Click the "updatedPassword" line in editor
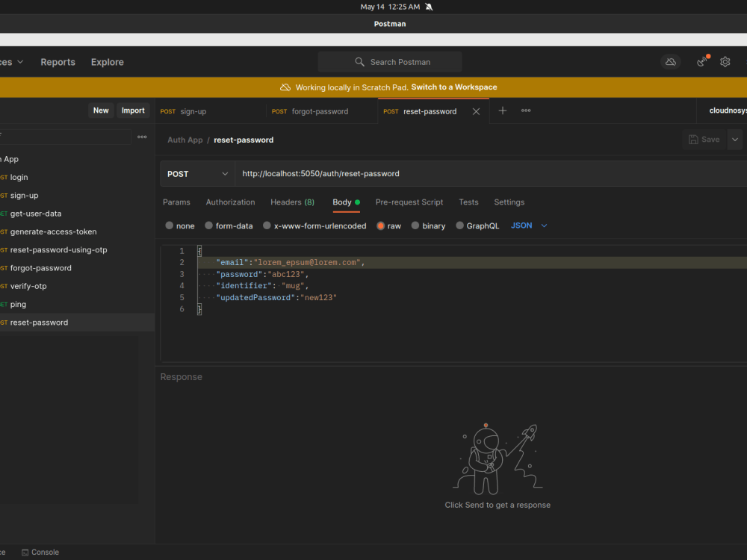The width and height of the screenshot is (747, 560). pyautogui.click(x=471, y=298)
